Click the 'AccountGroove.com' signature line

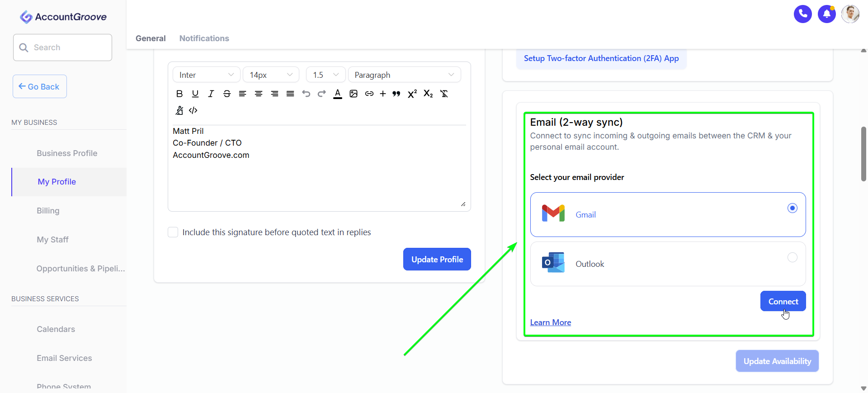211,155
